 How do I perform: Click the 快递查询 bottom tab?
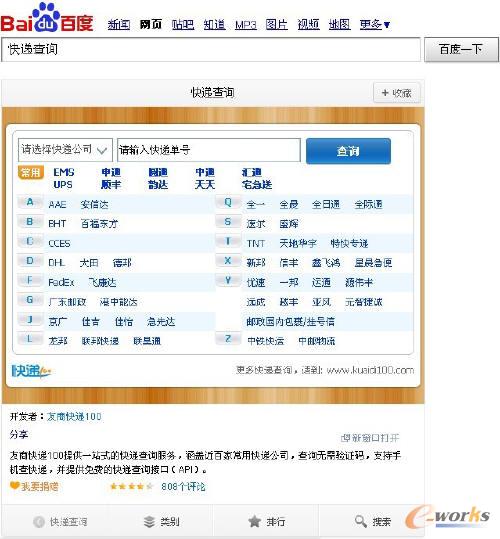(60, 522)
